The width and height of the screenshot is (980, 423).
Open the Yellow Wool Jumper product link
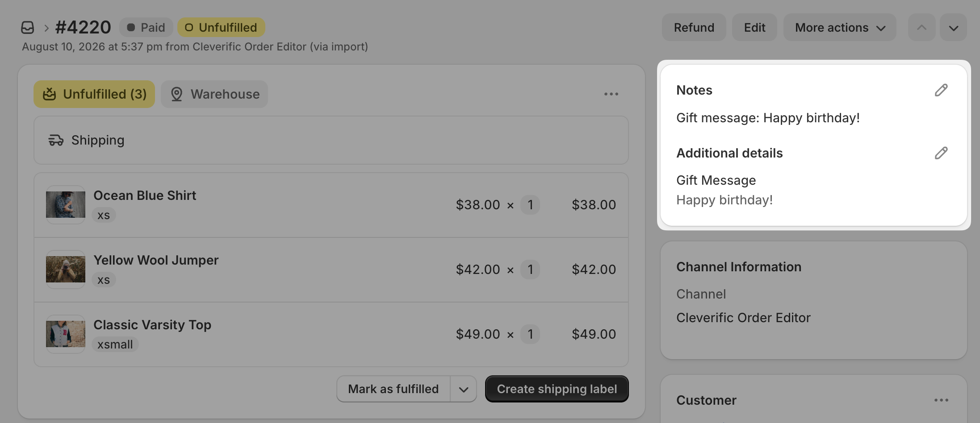pyautogui.click(x=156, y=260)
